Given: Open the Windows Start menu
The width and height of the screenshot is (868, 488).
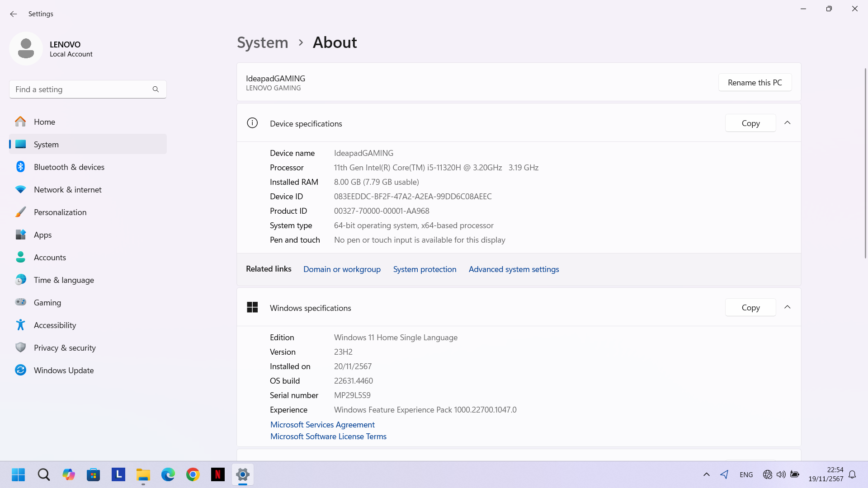Looking at the screenshot, I should pyautogui.click(x=18, y=474).
